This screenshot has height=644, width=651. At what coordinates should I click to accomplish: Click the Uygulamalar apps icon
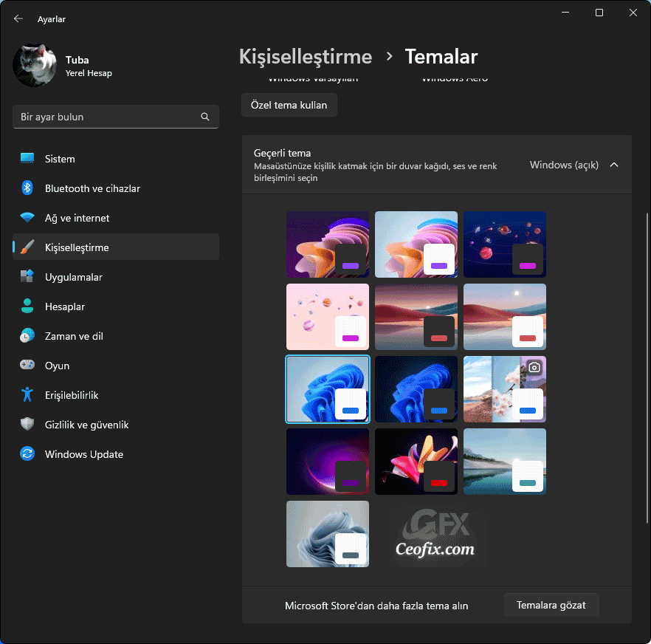coord(27,277)
